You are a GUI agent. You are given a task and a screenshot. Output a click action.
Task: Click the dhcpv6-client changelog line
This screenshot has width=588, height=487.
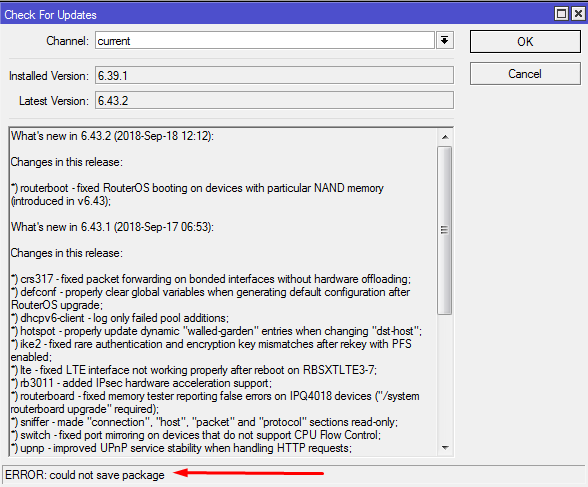pos(120,318)
